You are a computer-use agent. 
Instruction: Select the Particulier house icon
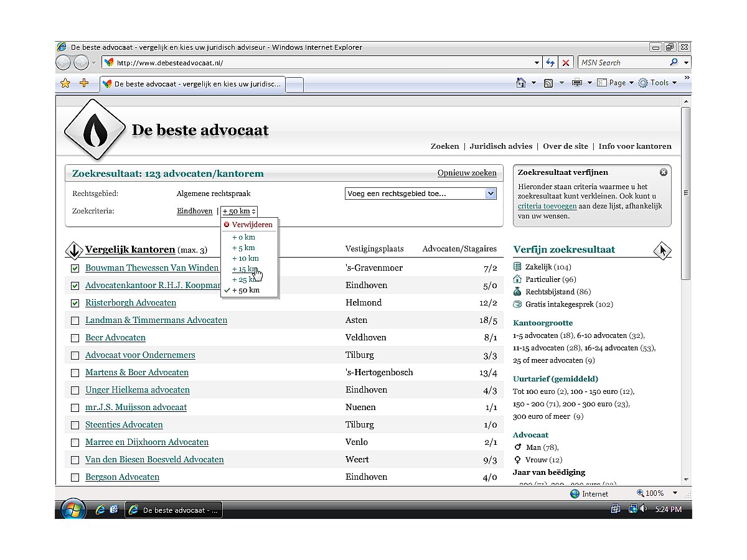(x=517, y=279)
